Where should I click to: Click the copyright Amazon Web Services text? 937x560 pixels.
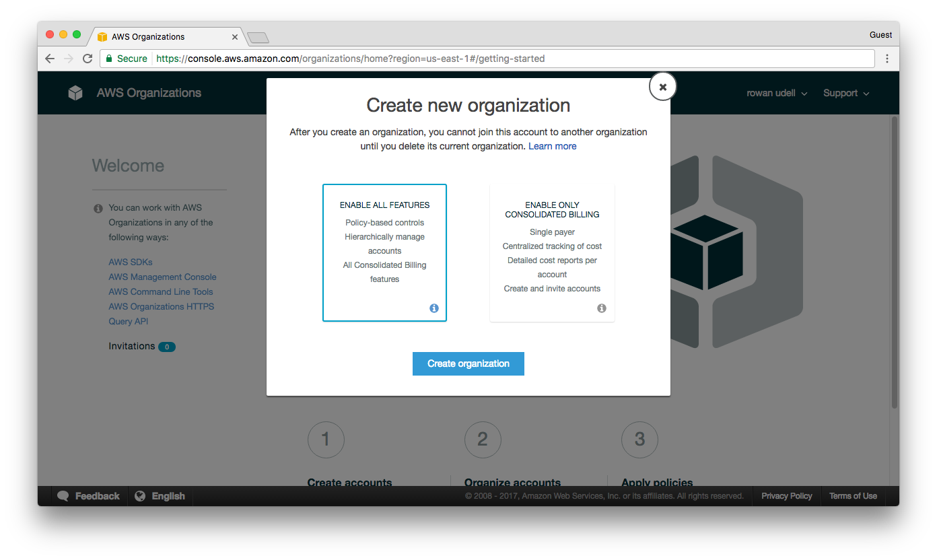click(604, 496)
